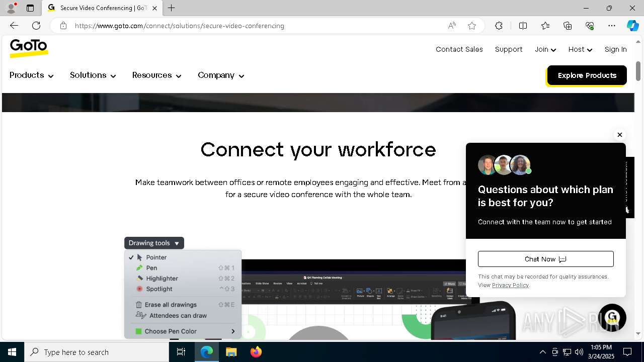Expand the Resources menu
The height and width of the screenshot is (362, 644).
[x=157, y=75]
